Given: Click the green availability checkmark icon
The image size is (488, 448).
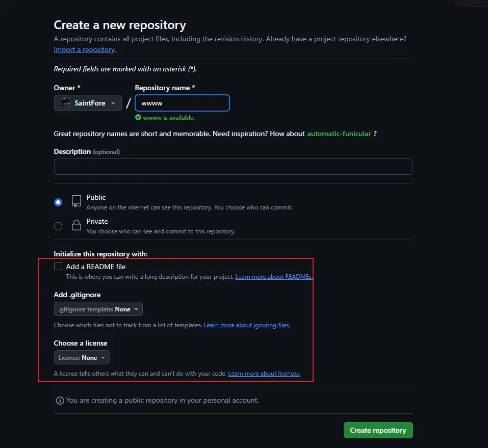Looking at the screenshot, I should pyautogui.click(x=138, y=118).
